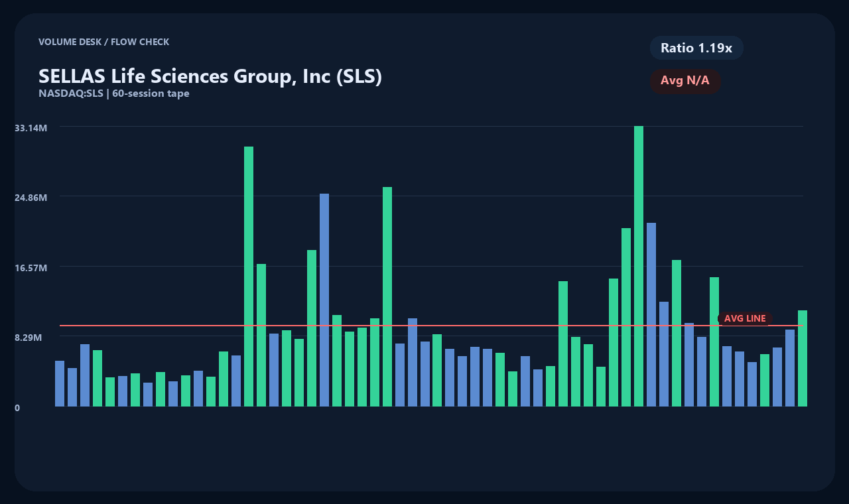Select the last green bar on the far right
The width and height of the screenshot is (849, 504).
coord(803,358)
